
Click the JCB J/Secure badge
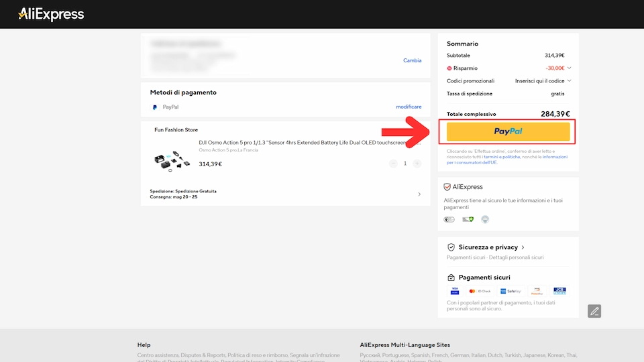pyautogui.click(x=559, y=291)
